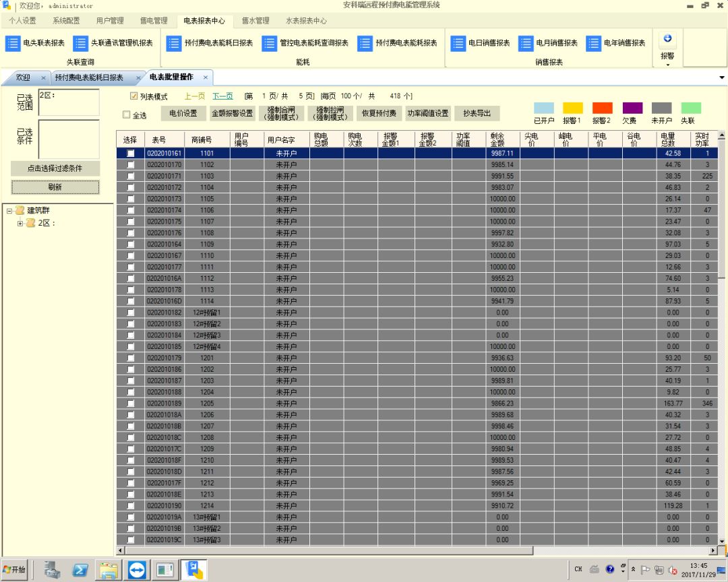Viewport: 728px width, 582px height.
Task: Click the 2区 folder icon in the tree
Action: (30, 223)
